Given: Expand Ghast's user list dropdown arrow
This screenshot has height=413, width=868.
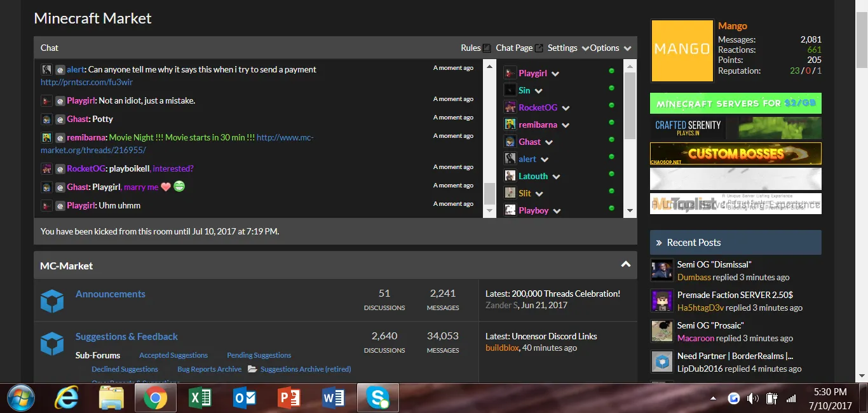Looking at the screenshot, I should pos(549,142).
